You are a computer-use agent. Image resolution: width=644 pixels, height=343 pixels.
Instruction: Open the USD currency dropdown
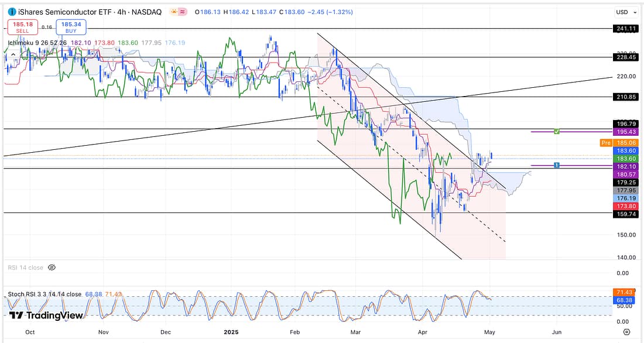(x=625, y=12)
